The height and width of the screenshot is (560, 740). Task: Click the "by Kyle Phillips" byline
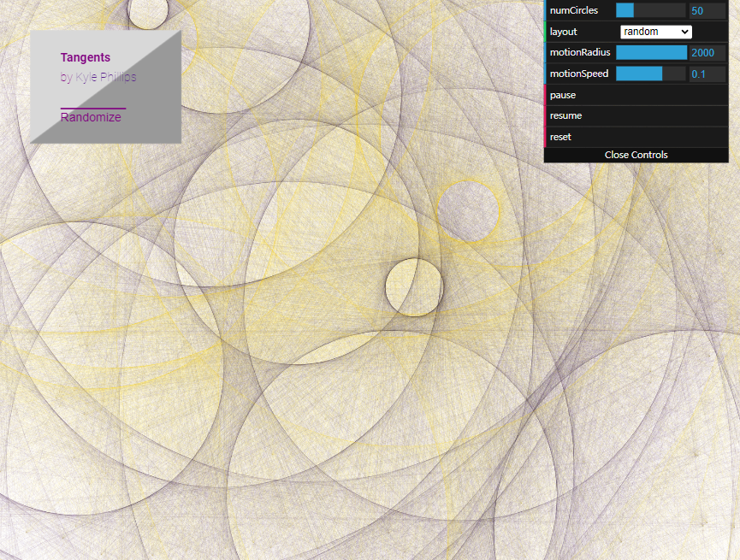coord(98,77)
